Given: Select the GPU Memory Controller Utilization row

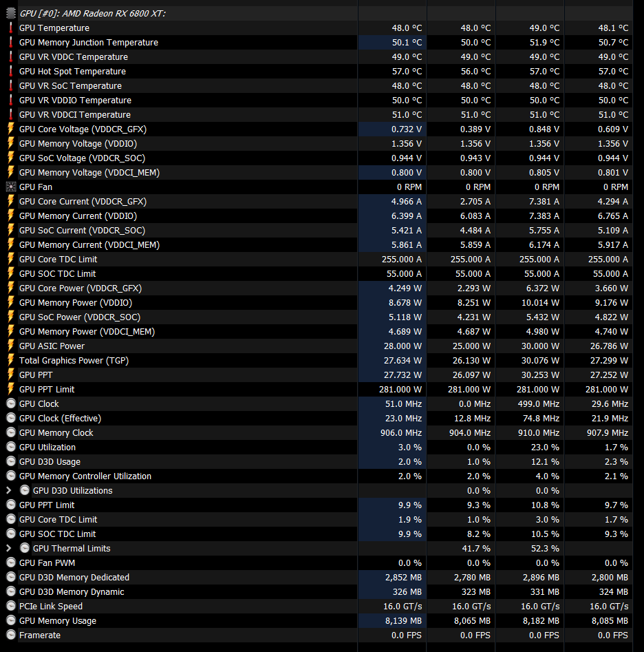Looking at the screenshot, I should pyautogui.click(x=319, y=476).
